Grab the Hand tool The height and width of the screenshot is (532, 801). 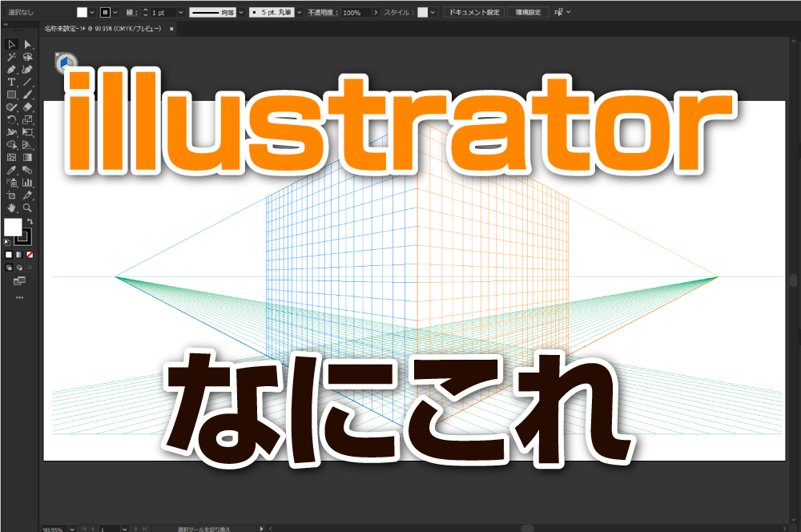10,208
